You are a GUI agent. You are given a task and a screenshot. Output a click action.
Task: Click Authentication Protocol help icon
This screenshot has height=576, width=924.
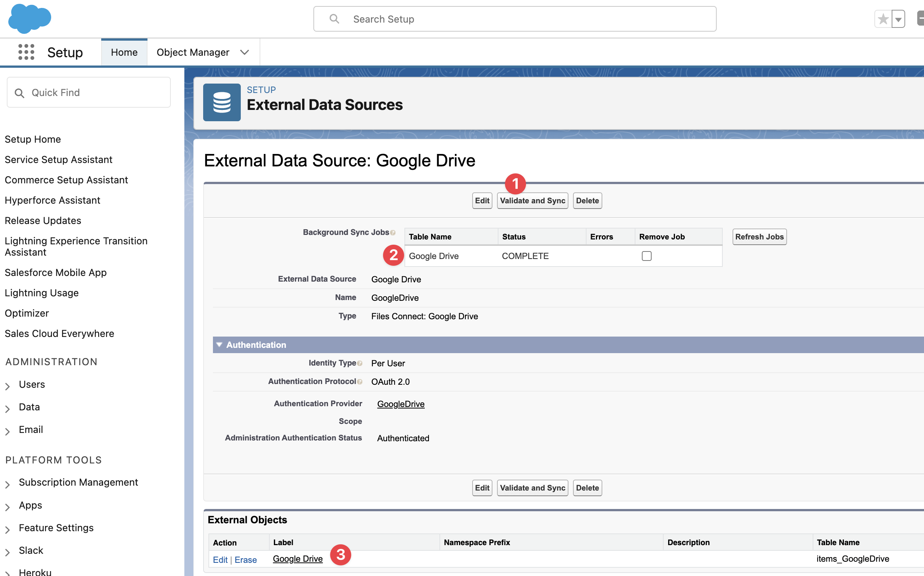pos(360,382)
